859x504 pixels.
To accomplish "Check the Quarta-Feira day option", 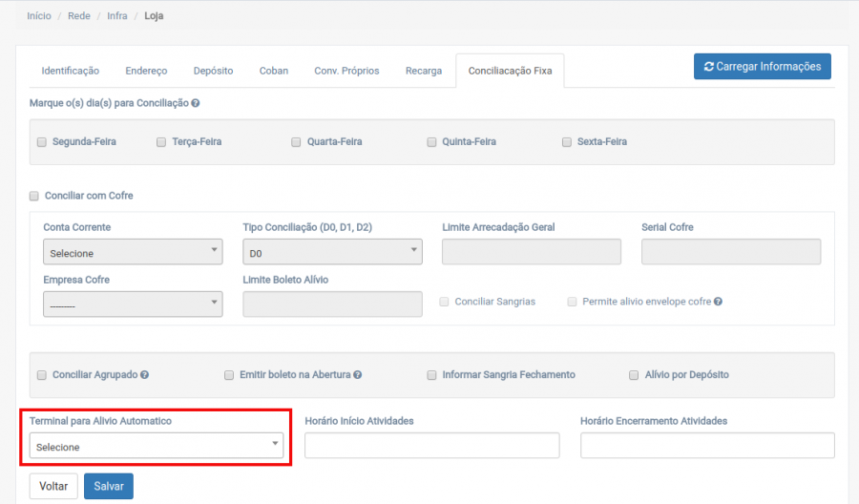I will 296,142.
